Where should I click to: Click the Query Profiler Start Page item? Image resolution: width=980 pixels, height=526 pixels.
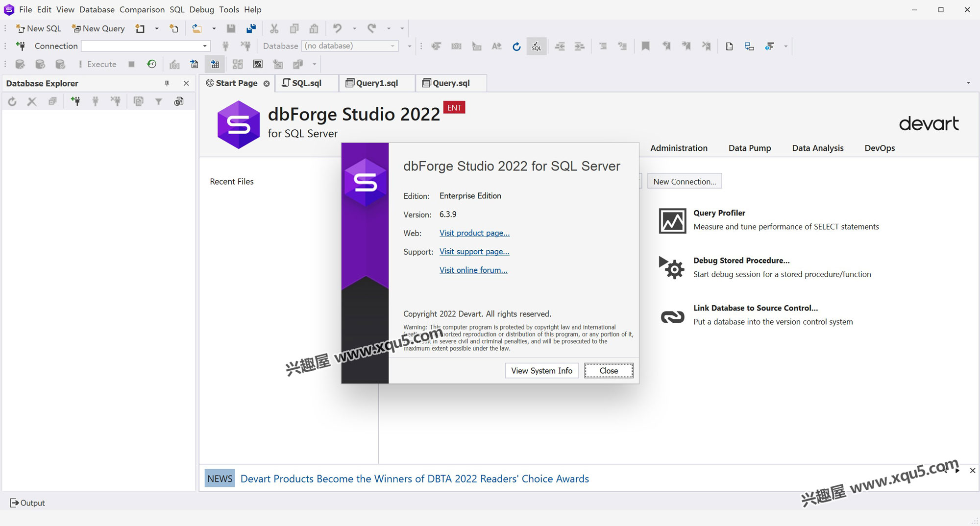[769, 220]
